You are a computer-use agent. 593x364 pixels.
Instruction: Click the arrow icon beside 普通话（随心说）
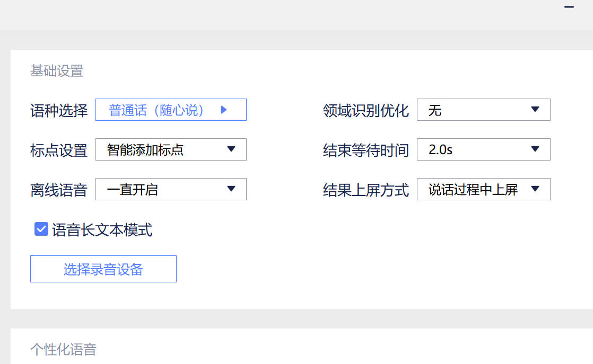[x=224, y=110]
